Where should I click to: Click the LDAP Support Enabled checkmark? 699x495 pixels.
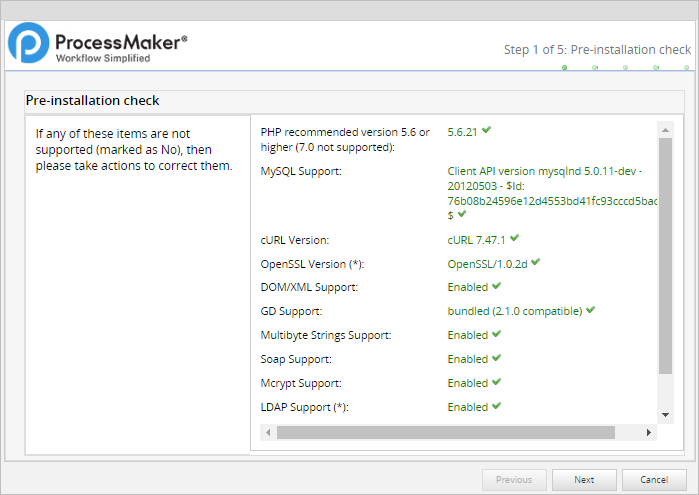(496, 406)
